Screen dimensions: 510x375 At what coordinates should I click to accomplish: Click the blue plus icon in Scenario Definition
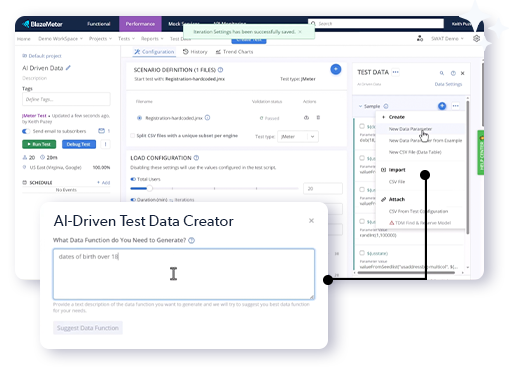click(x=336, y=69)
